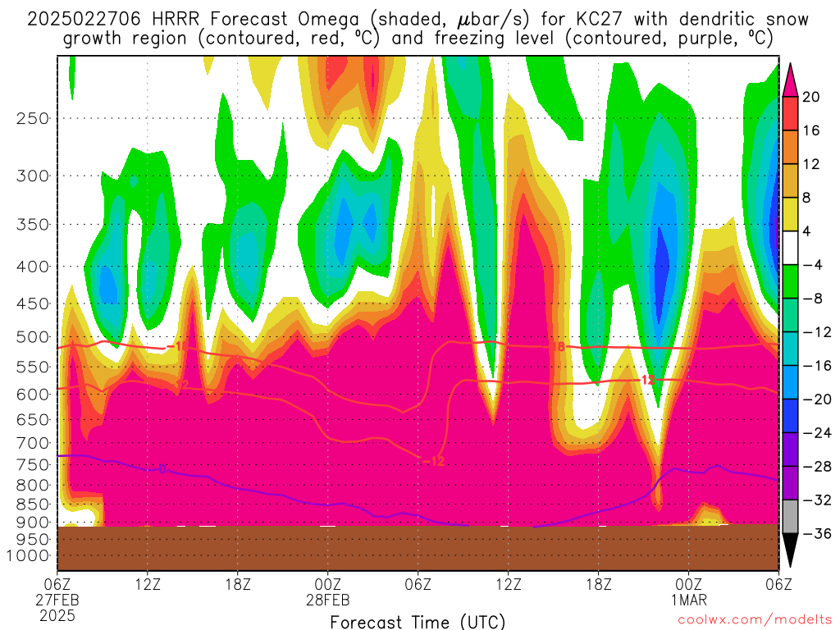The height and width of the screenshot is (630, 840).
Task: Select the 350 pressure axis label
Action: coord(33,224)
